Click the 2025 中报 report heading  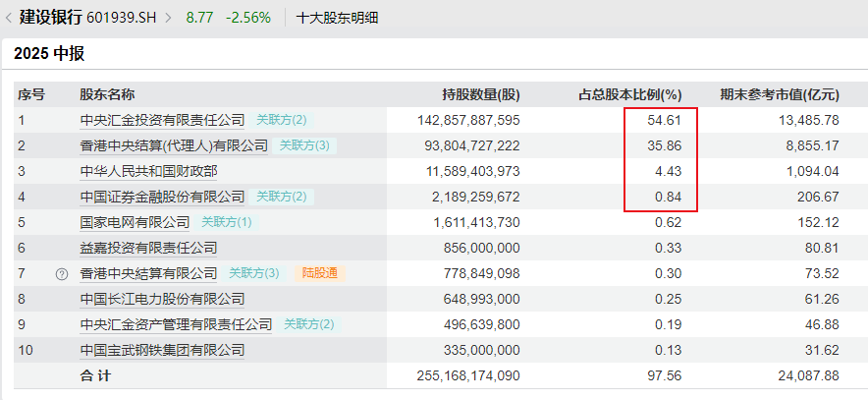click(49, 54)
